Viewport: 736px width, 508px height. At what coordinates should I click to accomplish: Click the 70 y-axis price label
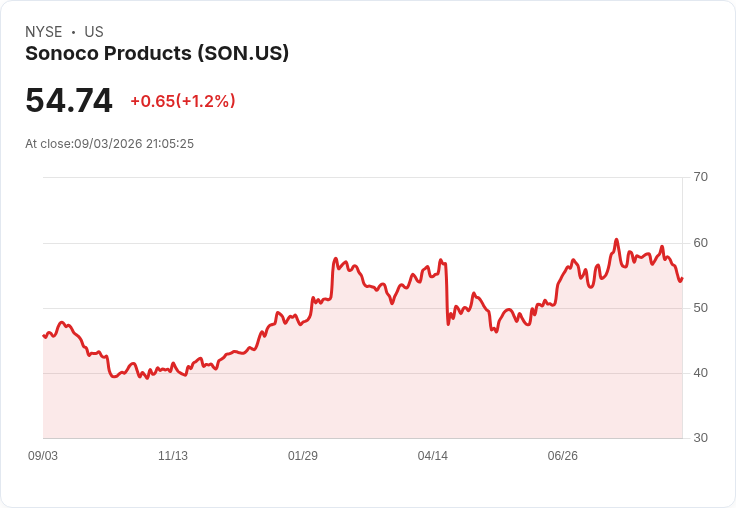pos(700,177)
